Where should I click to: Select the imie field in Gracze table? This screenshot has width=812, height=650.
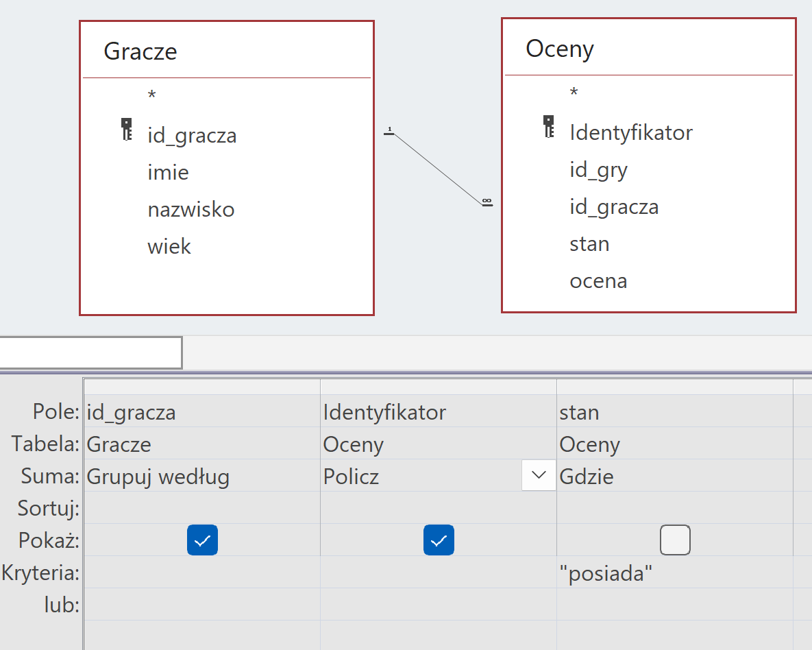(169, 173)
